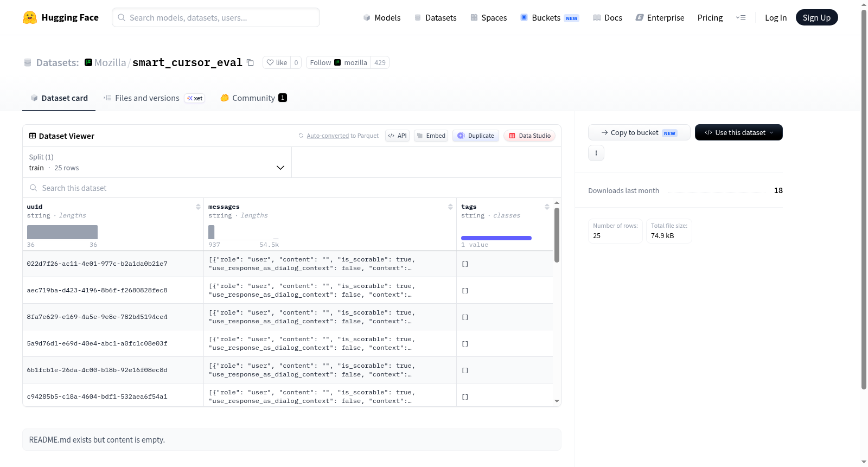This screenshot has width=868, height=467.
Task: Open the Pricing page
Action: click(x=710, y=17)
